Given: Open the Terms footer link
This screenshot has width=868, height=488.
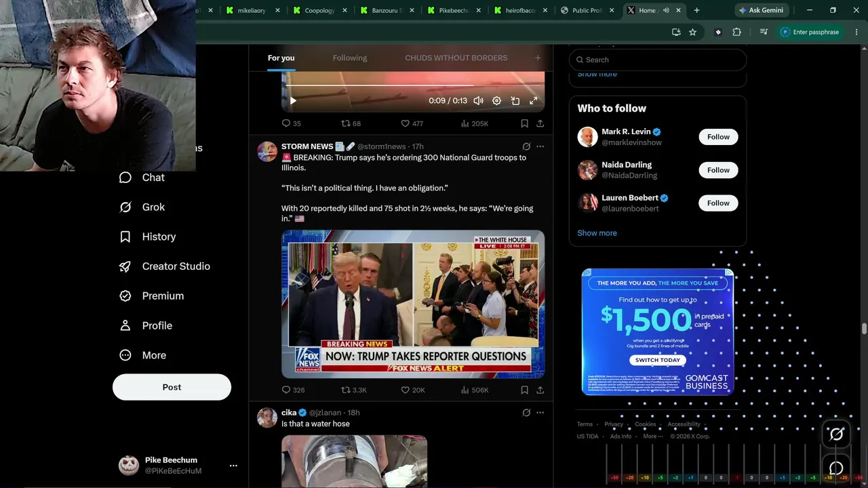Looking at the screenshot, I should [x=585, y=424].
